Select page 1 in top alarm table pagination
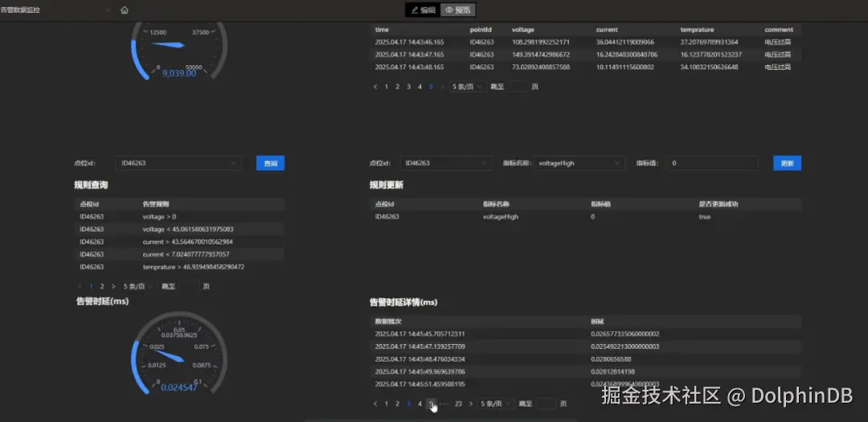 (x=387, y=87)
